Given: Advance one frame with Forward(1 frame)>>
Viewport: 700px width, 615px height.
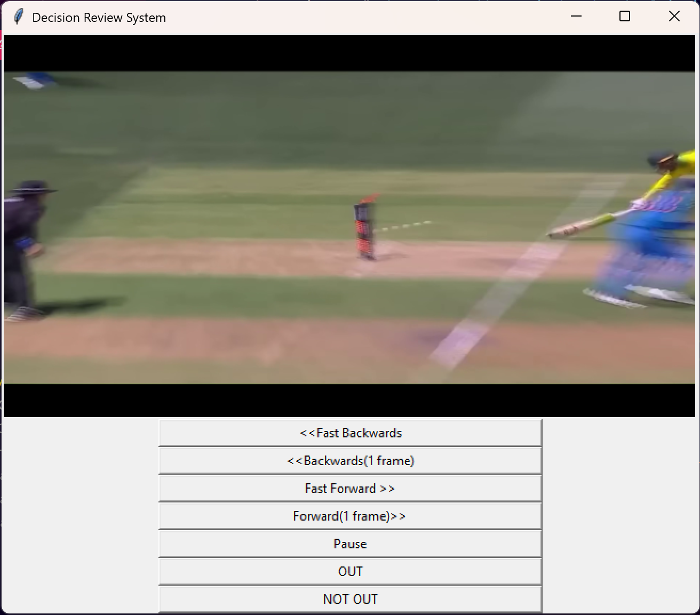Looking at the screenshot, I should tap(350, 516).
